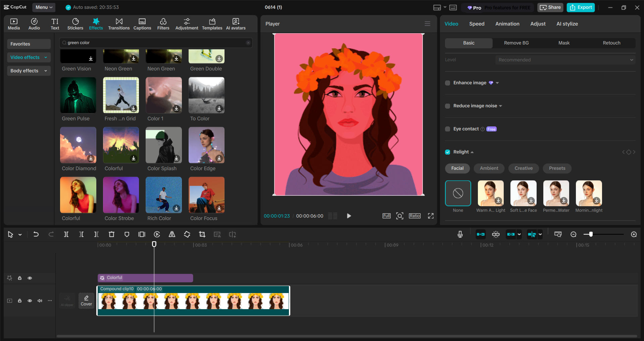Open the Remove BG tab
The image size is (644, 341).
point(516,43)
